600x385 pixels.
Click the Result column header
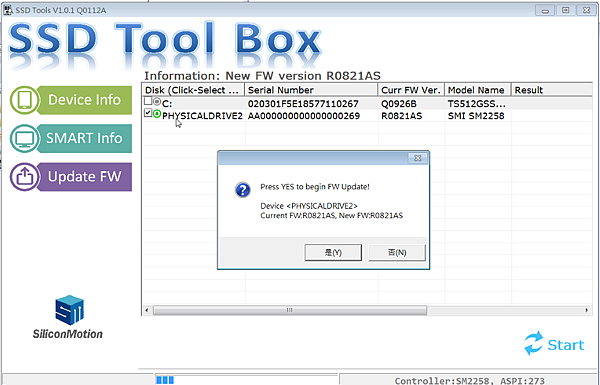click(552, 90)
